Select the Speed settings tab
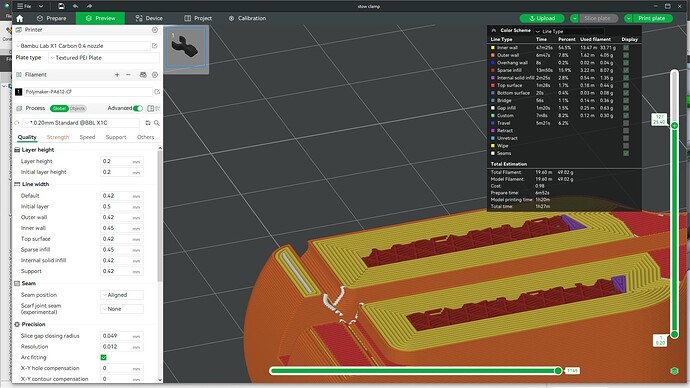This screenshot has height=388, width=690. click(87, 137)
